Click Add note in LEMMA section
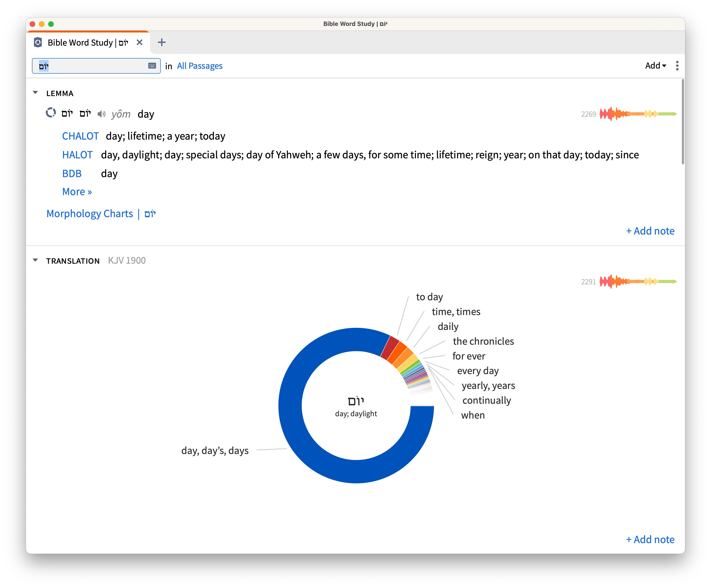This screenshot has width=711, height=588. [x=650, y=230]
